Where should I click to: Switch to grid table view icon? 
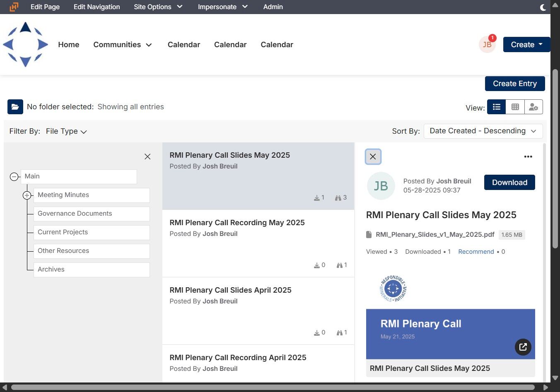(515, 107)
